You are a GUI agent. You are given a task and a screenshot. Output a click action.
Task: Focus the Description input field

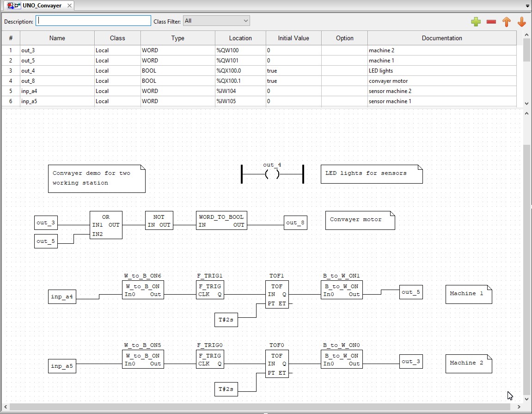(93, 21)
